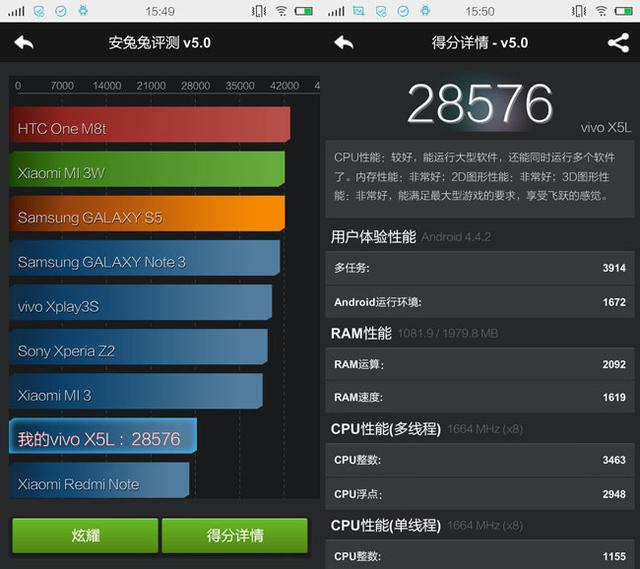
Task: Select the Sony Xperia Z2 bar
Action: (138, 347)
